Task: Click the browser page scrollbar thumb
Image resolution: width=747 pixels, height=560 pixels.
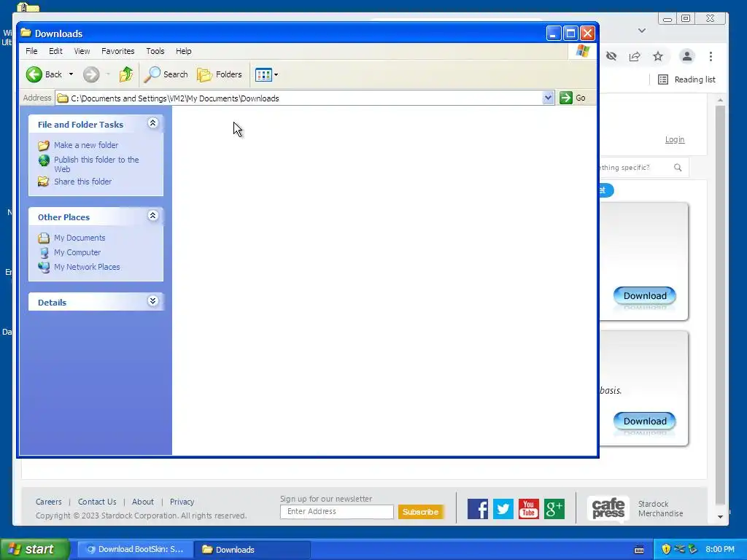Action: tap(720, 305)
